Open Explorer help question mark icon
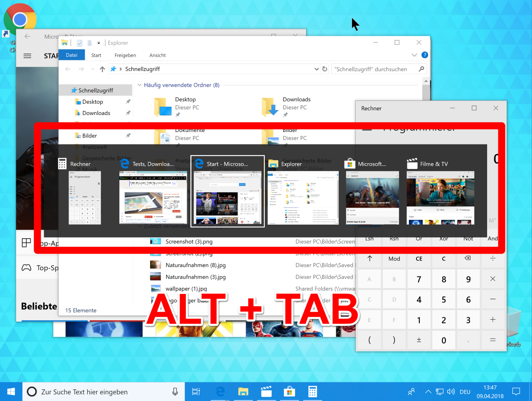532x401 pixels. (424, 55)
